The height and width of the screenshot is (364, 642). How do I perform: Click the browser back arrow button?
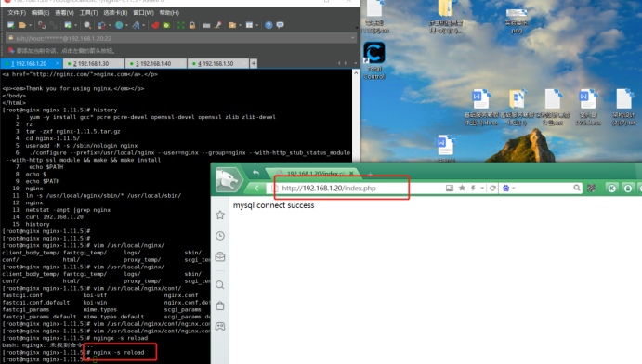tap(256, 188)
